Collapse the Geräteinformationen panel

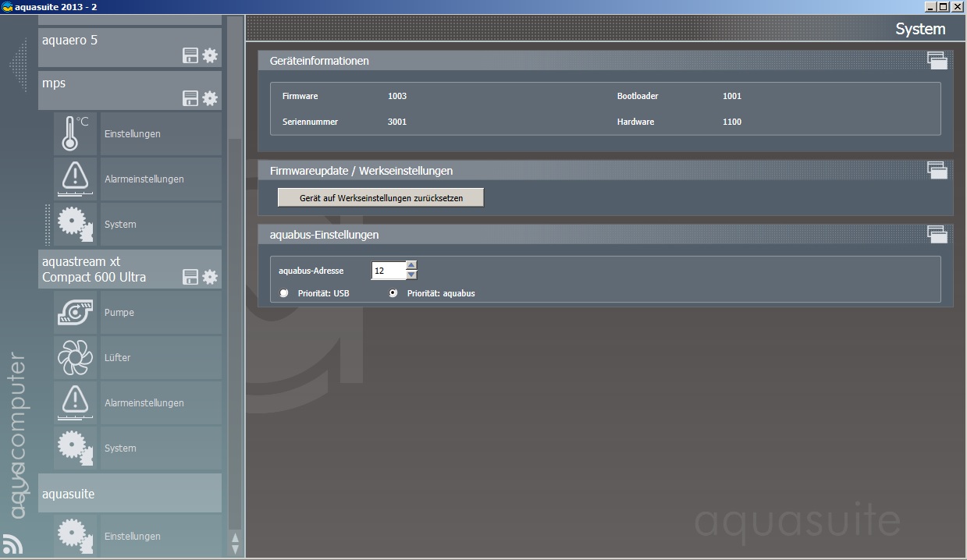pyautogui.click(x=937, y=61)
